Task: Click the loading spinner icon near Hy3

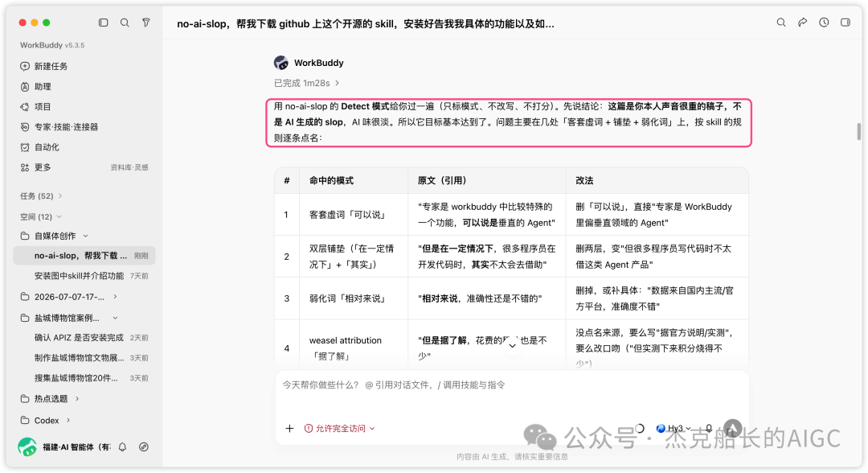Action: [640, 428]
